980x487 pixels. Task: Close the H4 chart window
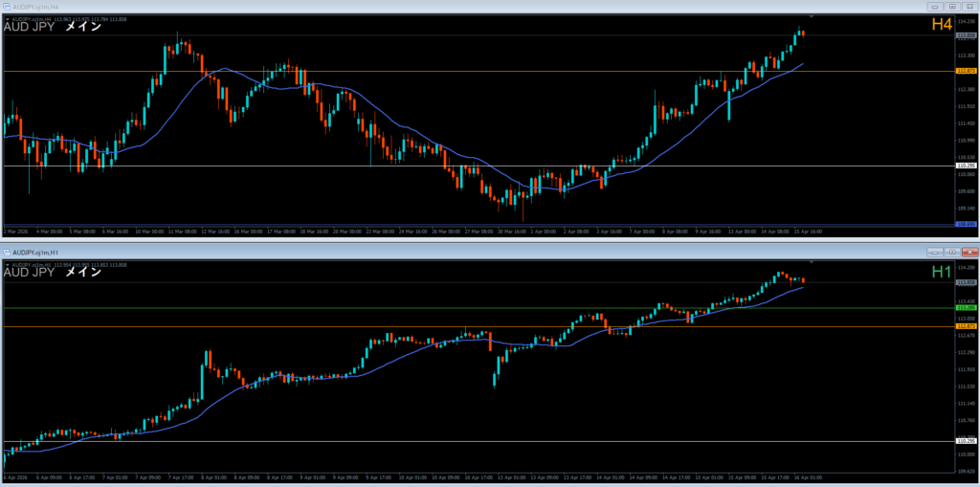click(x=969, y=7)
